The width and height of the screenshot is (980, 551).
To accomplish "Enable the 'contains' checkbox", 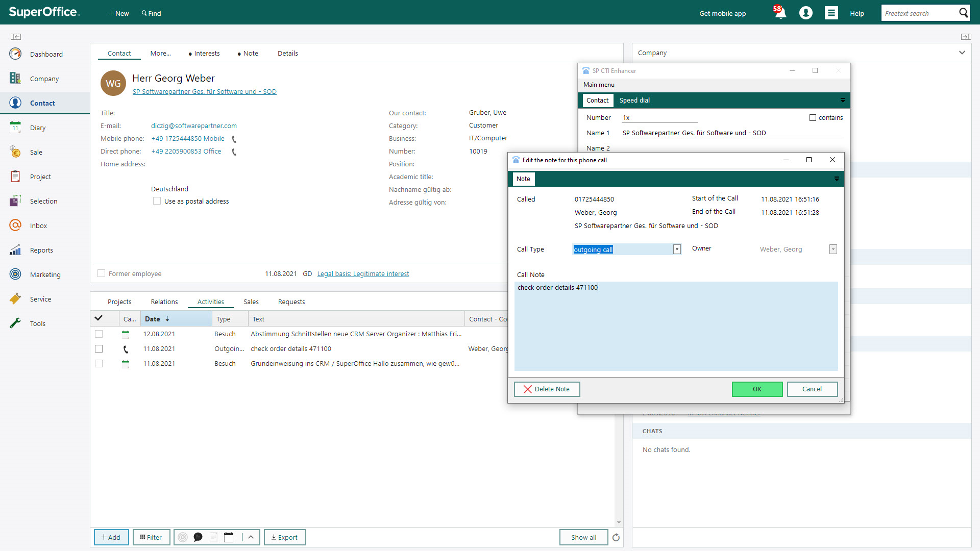I will click(x=813, y=118).
